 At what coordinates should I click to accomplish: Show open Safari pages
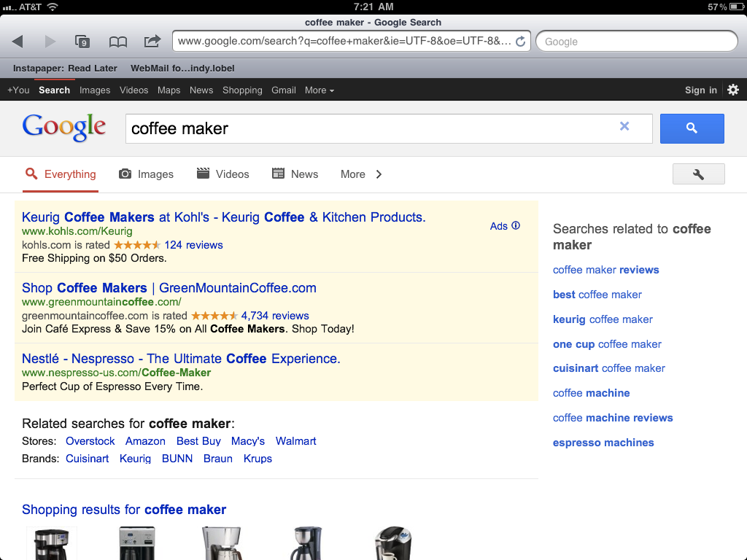pyautogui.click(x=82, y=42)
